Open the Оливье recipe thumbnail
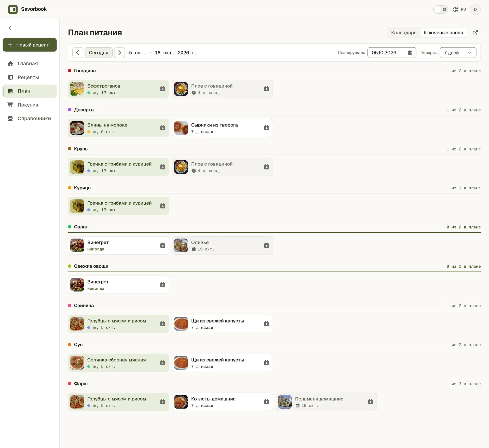Image resolution: width=489 pixels, height=448 pixels. [181, 245]
